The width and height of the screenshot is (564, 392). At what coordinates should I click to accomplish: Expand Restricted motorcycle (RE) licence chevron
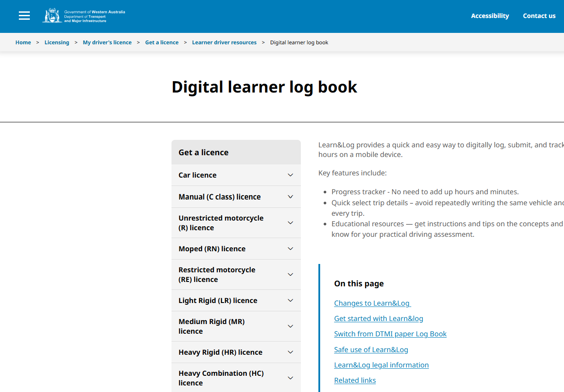(290, 274)
